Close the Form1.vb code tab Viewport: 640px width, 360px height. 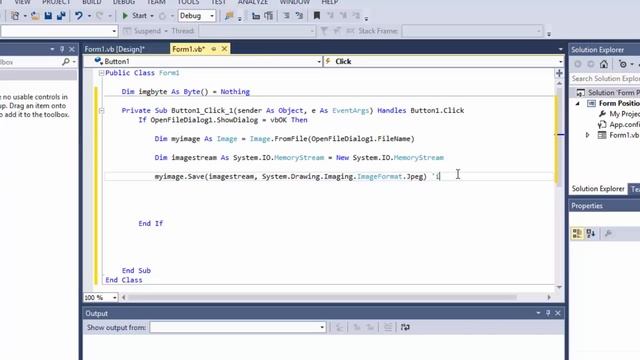coord(224,49)
